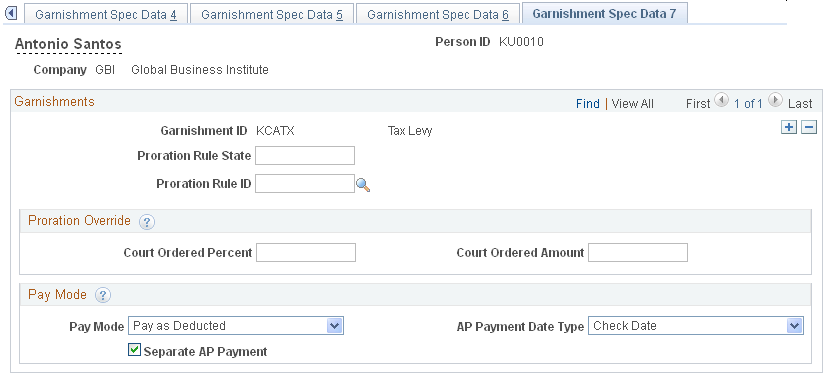This screenshot has width=829, height=378.
Task: Click the Garnishments section heading
Action: coord(54,102)
